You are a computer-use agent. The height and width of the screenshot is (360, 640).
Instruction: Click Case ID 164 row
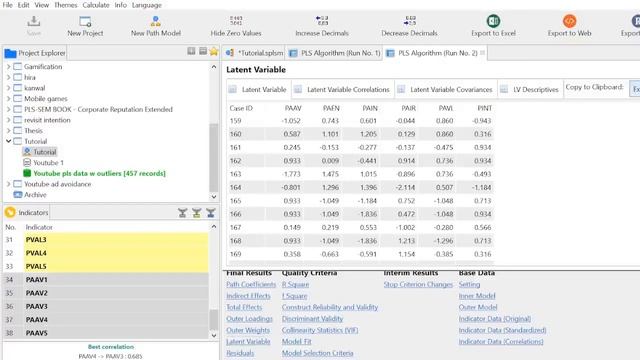point(361,187)
